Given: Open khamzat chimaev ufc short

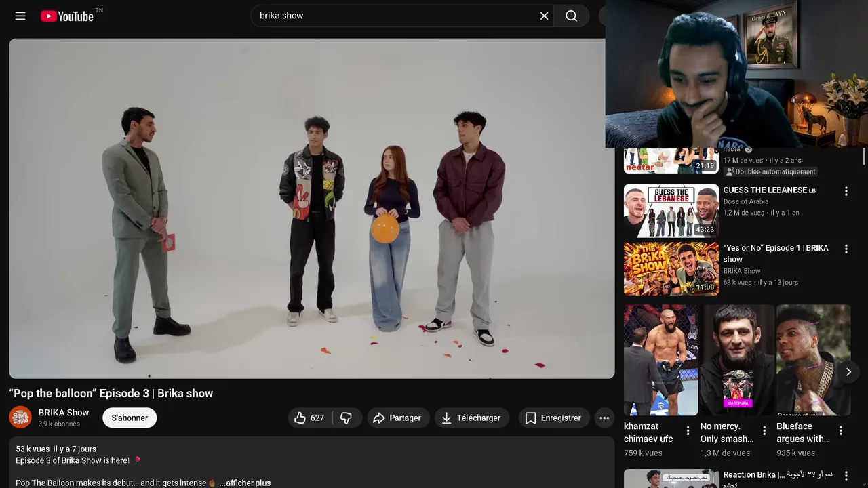Looking at the screenshot, I should [x=660, y=360].
